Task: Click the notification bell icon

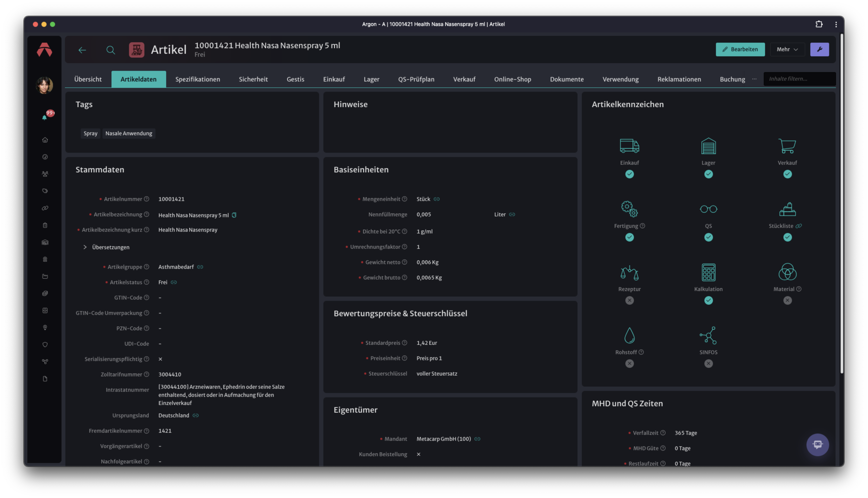Action: (44, 117)
